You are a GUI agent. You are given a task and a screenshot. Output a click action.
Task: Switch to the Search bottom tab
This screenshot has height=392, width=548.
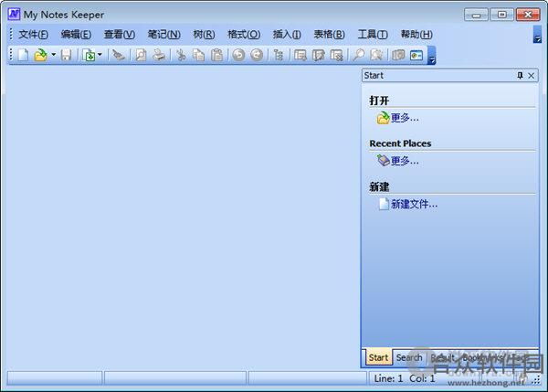[x=409, y=357]
